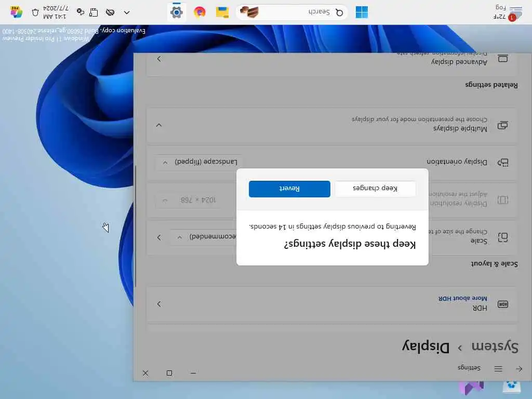
Task: Click the Scale & layout heading
Action: [494, 263]
